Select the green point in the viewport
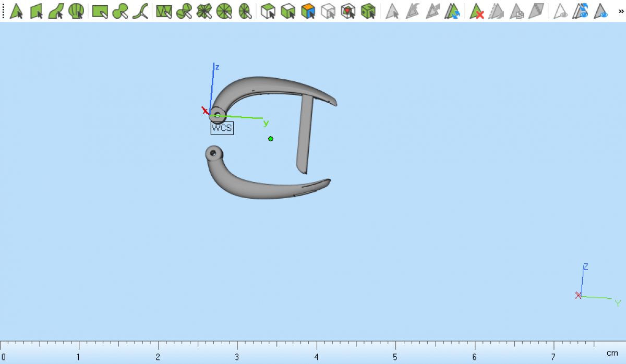Screen dimensions: 626x364 271,139
